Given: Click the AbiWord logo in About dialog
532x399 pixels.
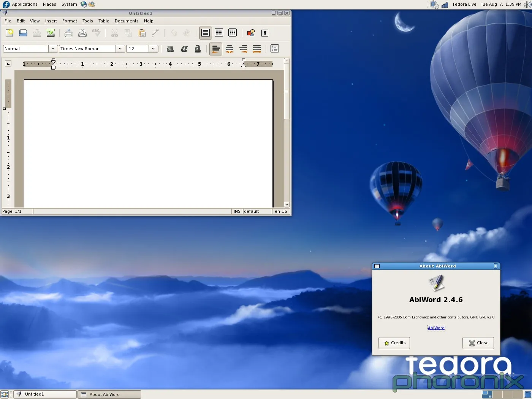Looking at the screenshot, I should click(x=436, y=283).
